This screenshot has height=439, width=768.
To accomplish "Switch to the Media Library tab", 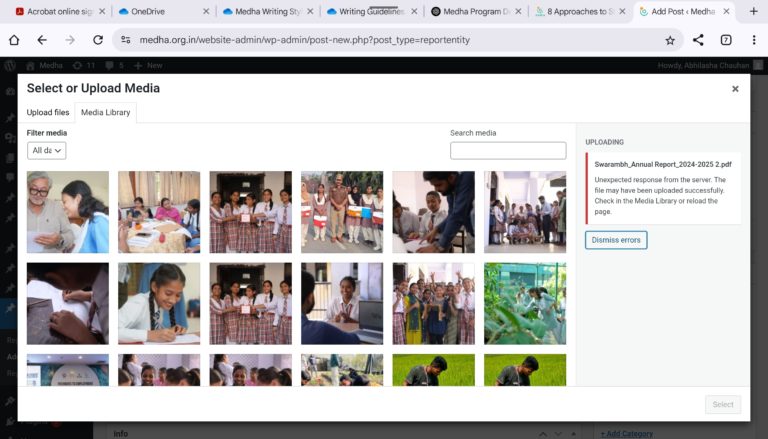I will coord(105,113).
